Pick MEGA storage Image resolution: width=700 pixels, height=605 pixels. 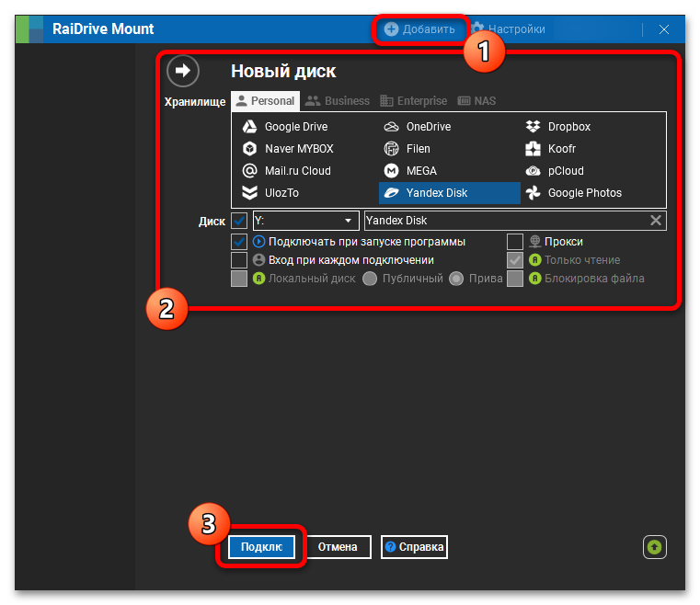click(410, 171)
